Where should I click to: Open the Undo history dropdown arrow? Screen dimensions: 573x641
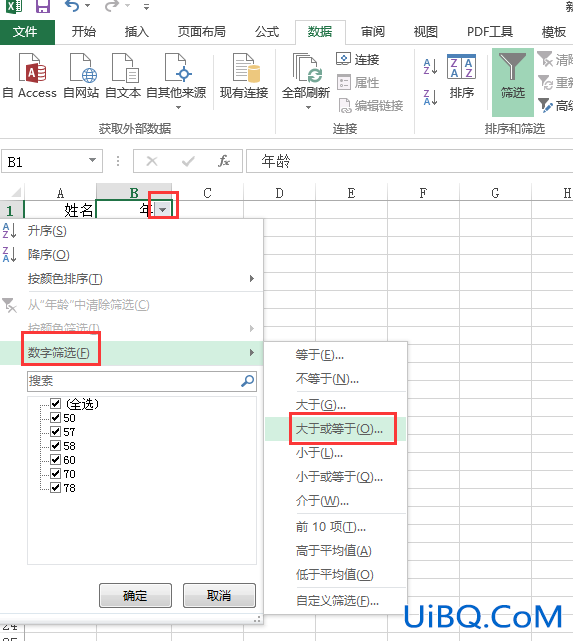pos(87,6)
